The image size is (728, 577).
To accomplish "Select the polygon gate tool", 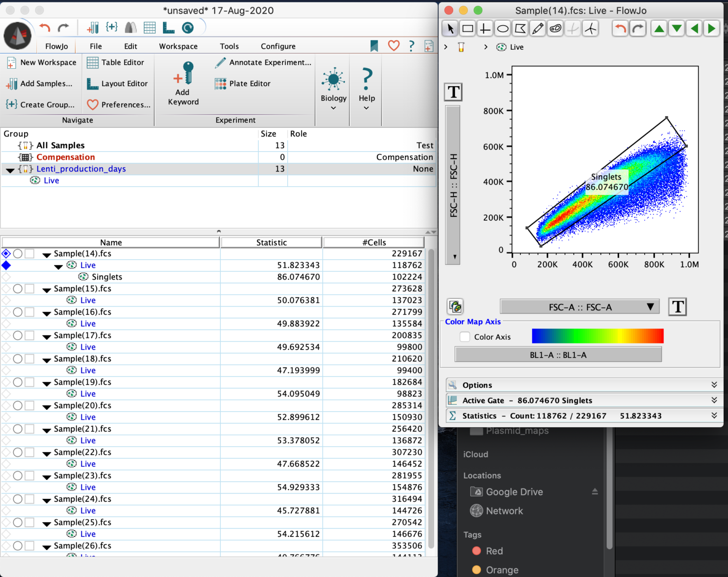I will pos(520,29).
